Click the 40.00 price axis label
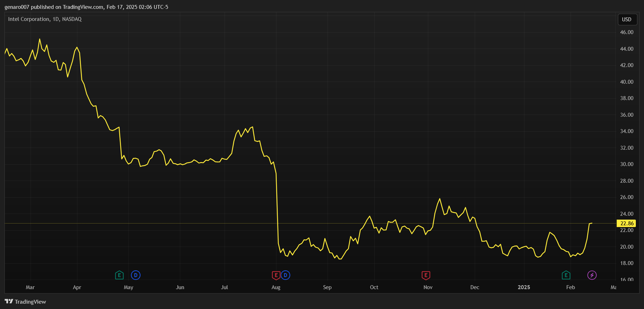 (627, 82)
